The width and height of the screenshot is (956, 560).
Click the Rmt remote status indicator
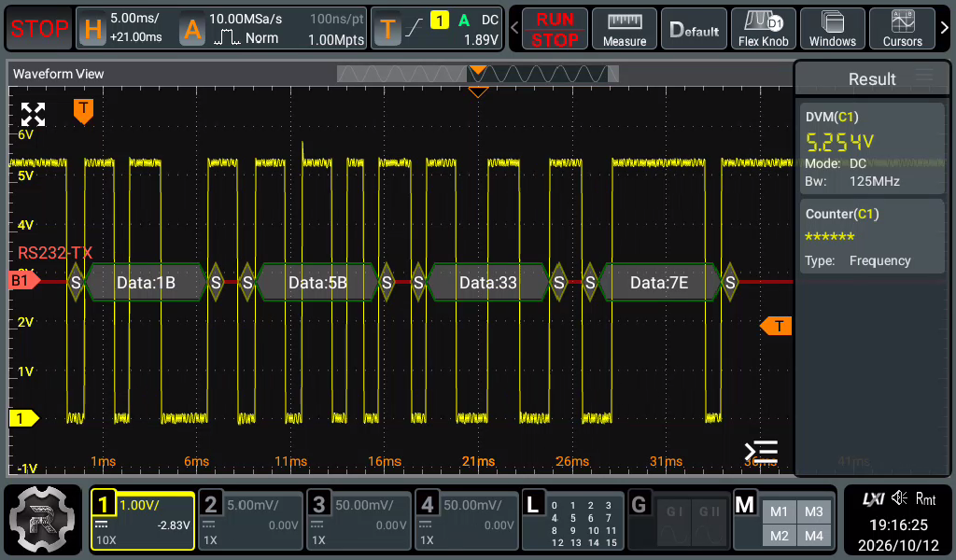925,499
